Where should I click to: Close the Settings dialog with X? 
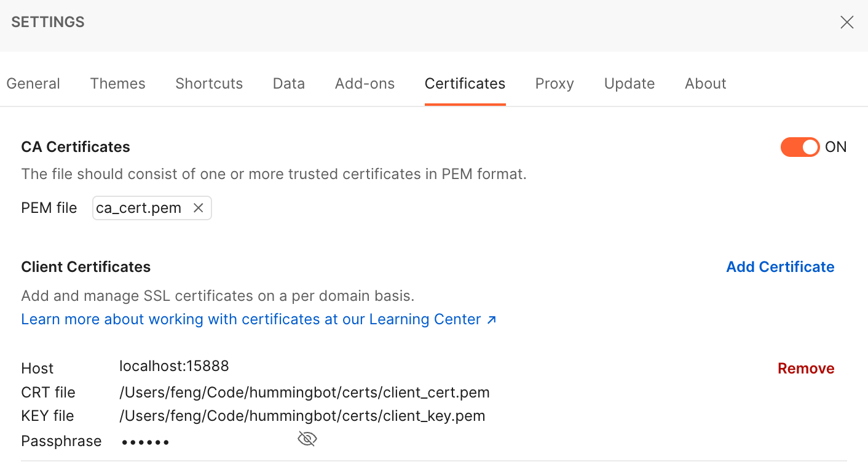pos(846,23)
